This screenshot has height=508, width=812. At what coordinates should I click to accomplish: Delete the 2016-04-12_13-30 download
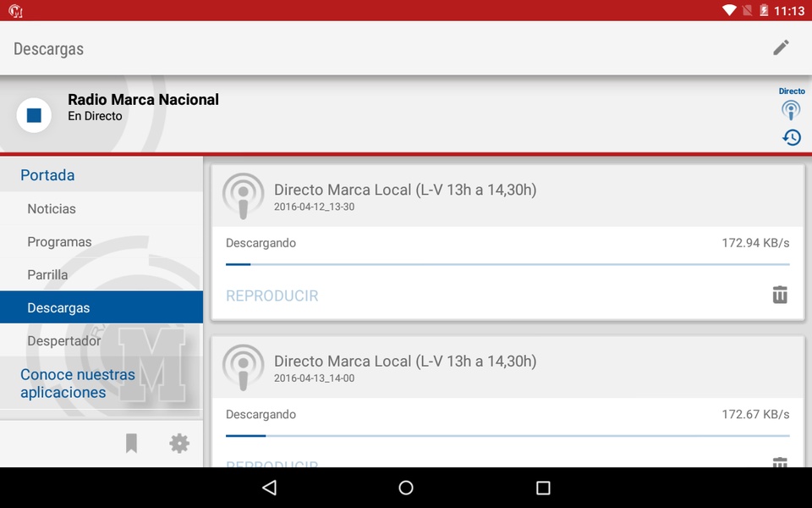[780, 295]
